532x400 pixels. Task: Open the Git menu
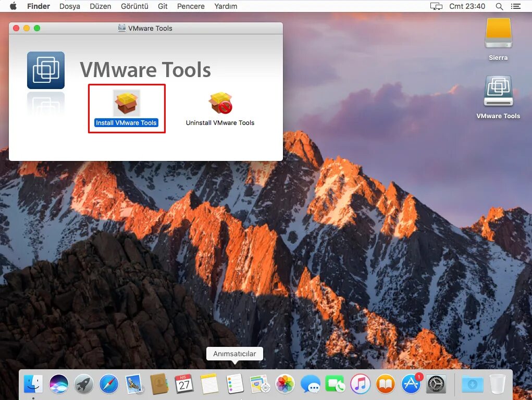(162, 6)
